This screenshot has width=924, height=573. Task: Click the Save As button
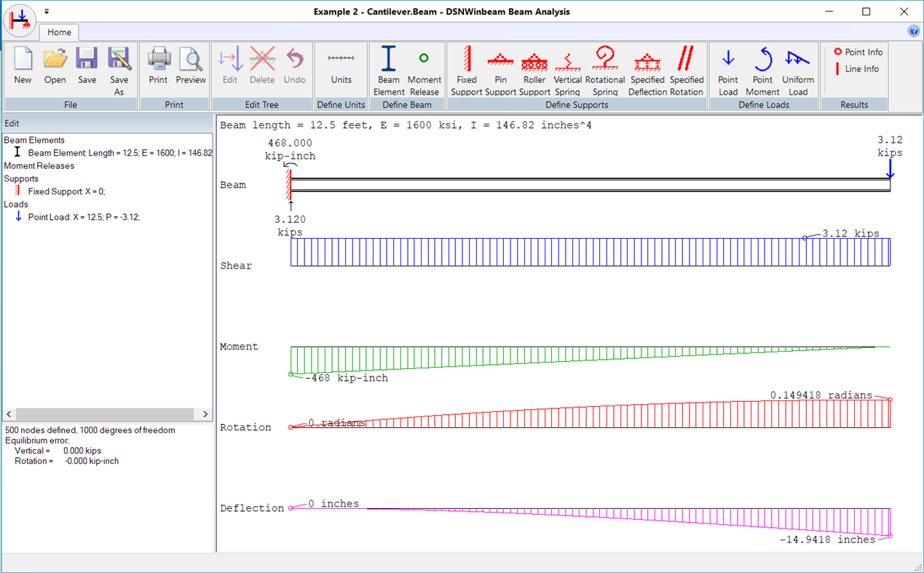pyautogui.click(x=119, y=69)
